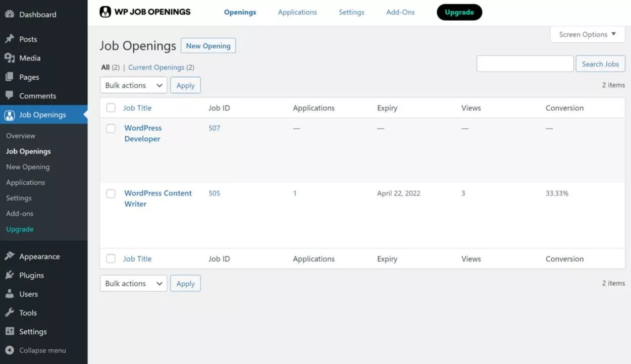Click the WP Job Openings logo icon
631x364 pixels.
(x=105, y=12)
